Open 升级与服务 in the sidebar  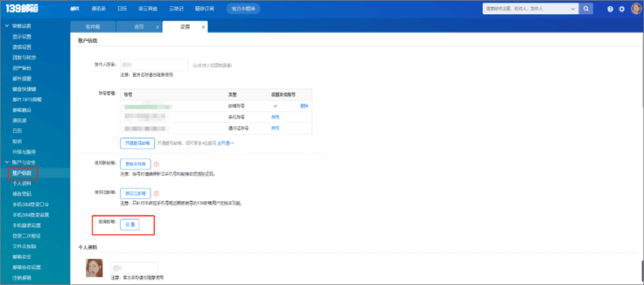(x=24, y=152)
